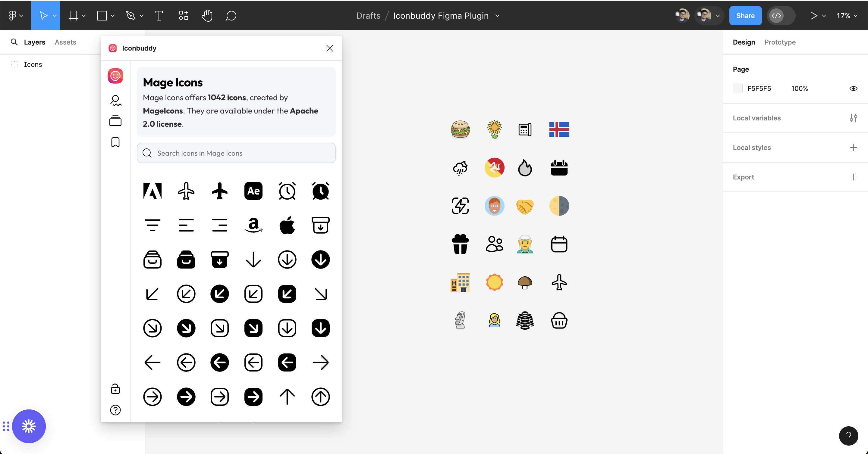The image size is (868, 454).
Task: Start the prototype presentation play button
Action: click(813, 15)
